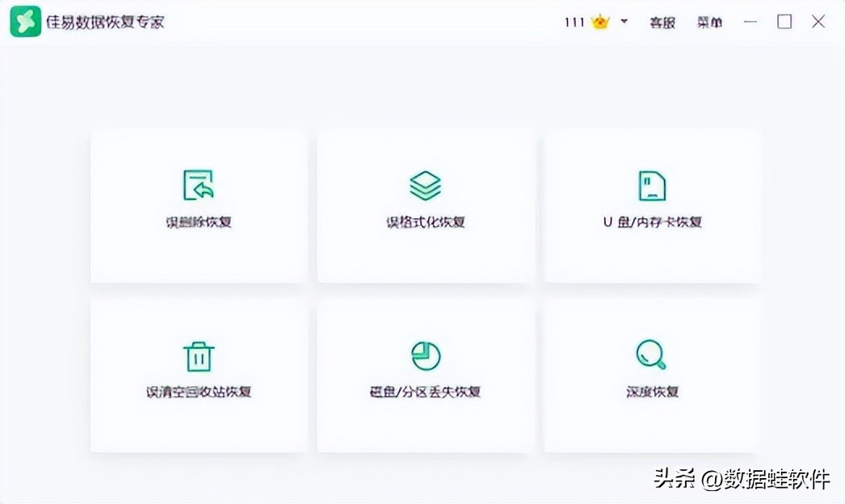
Task: Click the 误格式化恢复 label
Action: (425, 222)
